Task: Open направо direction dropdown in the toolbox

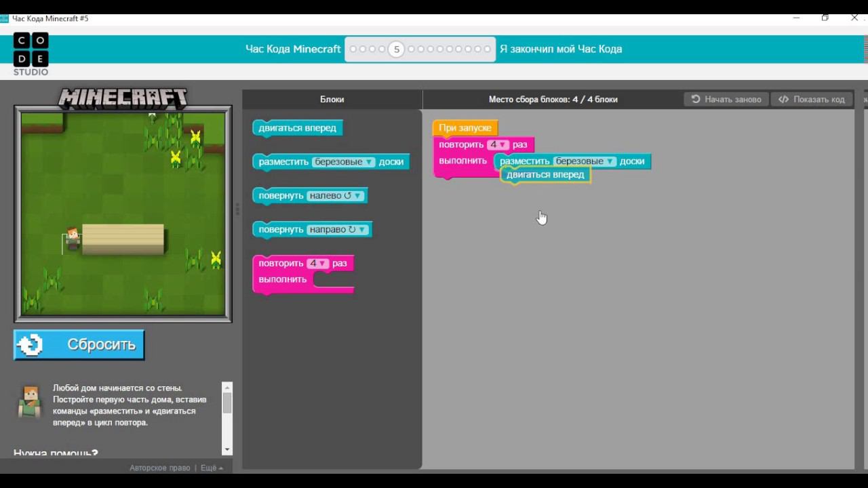Action: pos(337,230)
